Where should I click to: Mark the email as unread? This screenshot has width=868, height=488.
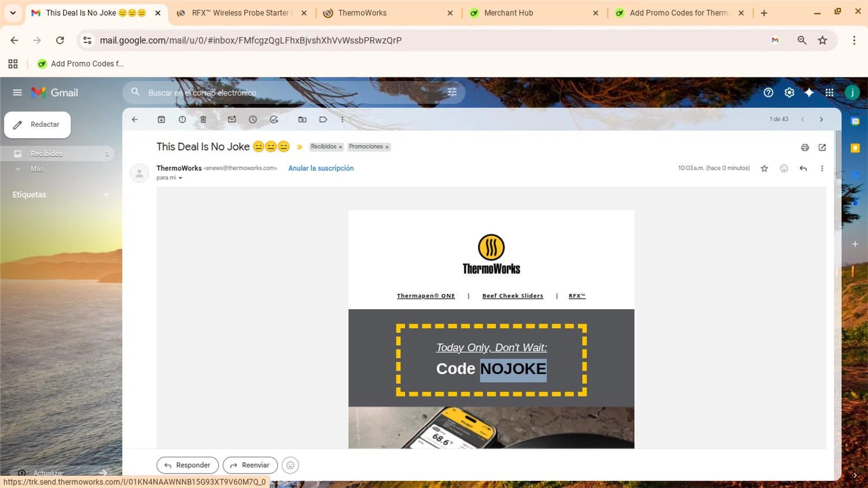tap(231, 119)
